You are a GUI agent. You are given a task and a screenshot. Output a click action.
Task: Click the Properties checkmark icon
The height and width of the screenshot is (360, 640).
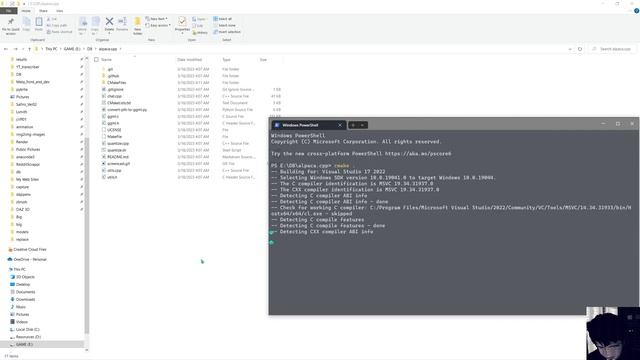[182, 21]
